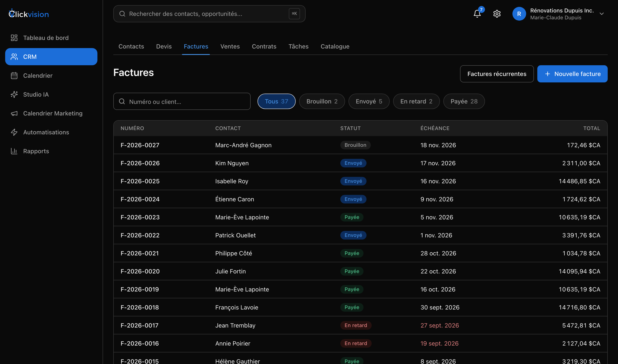Filter by Payée 28 chip

(x=464, y=101)
